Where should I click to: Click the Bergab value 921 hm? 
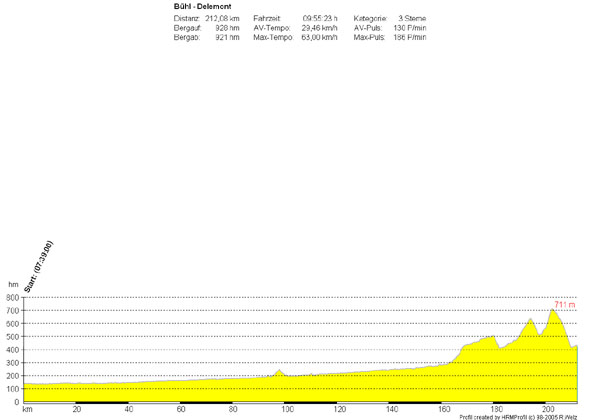pyautogui.click(x=227, y=37)
